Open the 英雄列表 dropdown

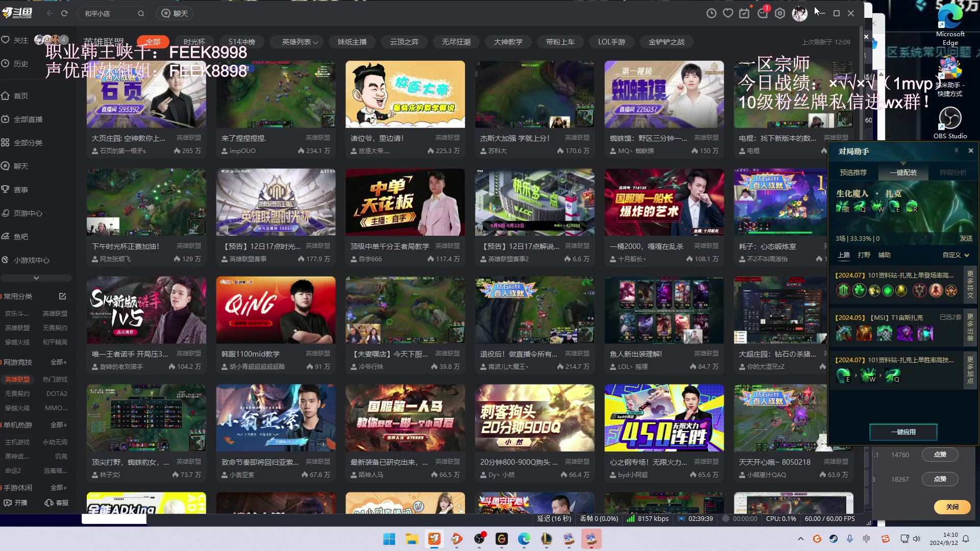pyautogui.click(x=300, y=42)
